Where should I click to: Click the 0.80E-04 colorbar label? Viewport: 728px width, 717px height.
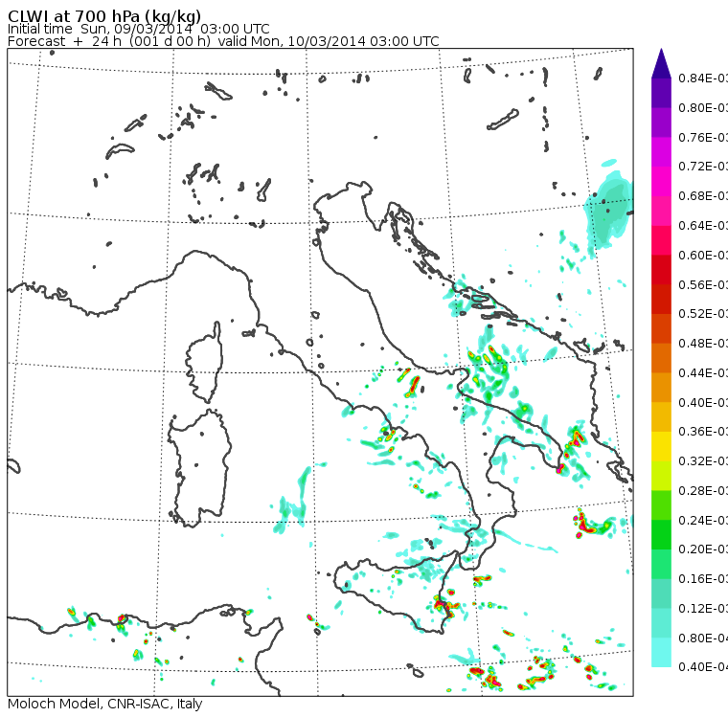tap(703, 639)
